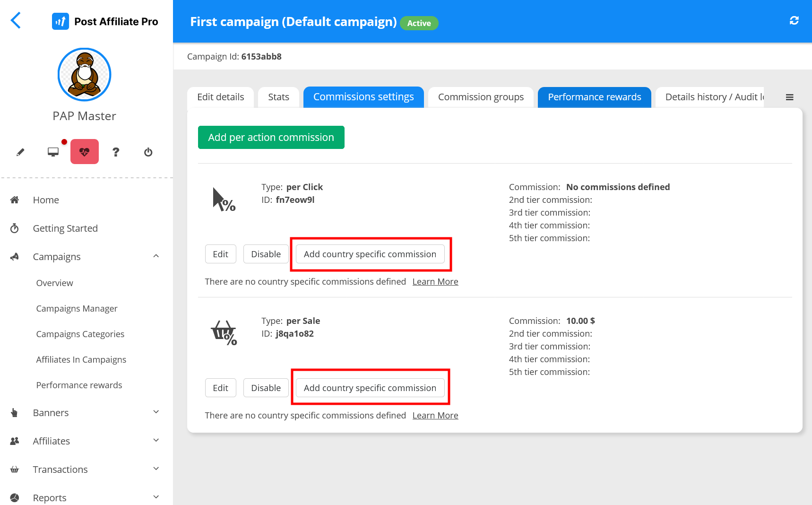Open the Stats tab
The height and width of the screenshot is (505, 812).
click(278, 97)
